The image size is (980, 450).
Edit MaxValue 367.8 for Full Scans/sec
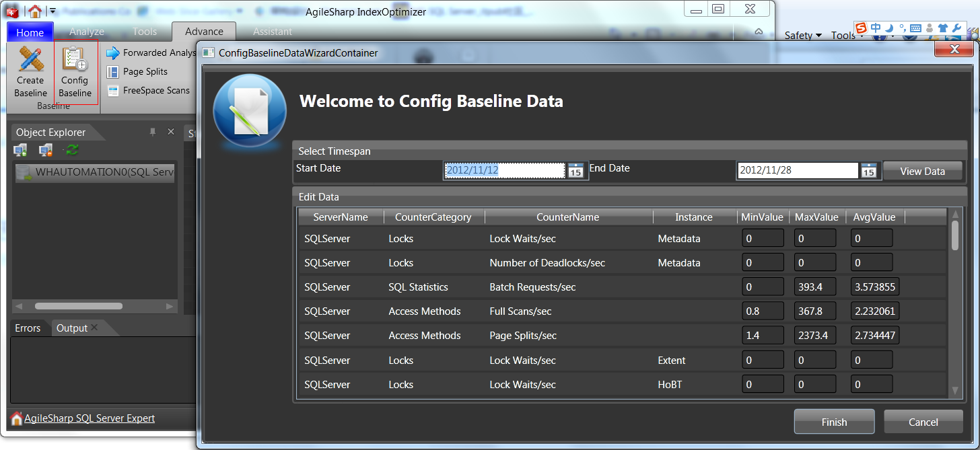[814, 311]
